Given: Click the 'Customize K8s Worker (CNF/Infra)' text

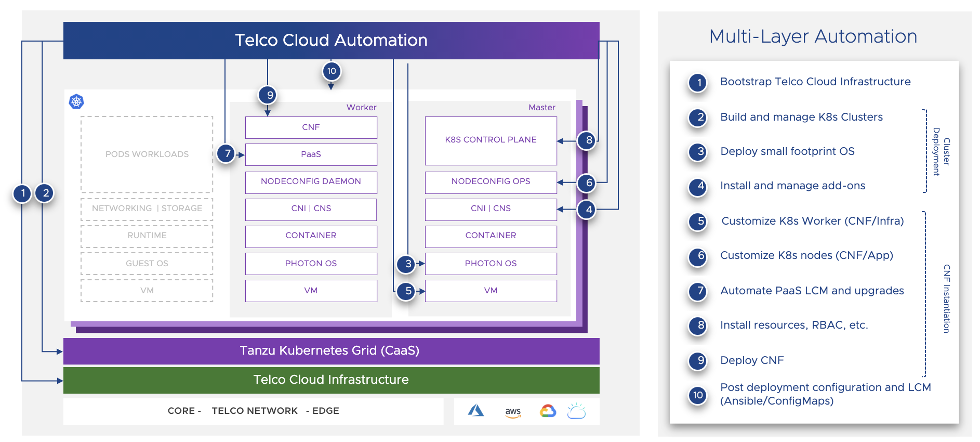Looking at the screenshot, I should (813, 222).
